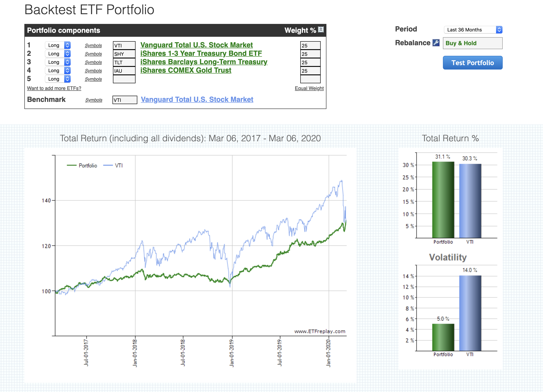Open iShares 1-3 Year Treasury Bond ETF link

(x=201, y=53)
